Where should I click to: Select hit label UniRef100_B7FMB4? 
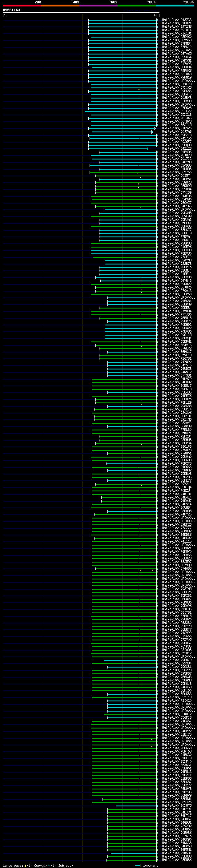[176, 43]
